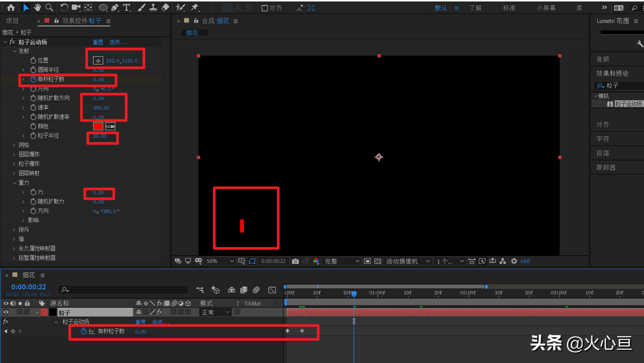Screen dimensions: 644x363
Task: Click 重置 link in effect controls
Action: [98, 42]
